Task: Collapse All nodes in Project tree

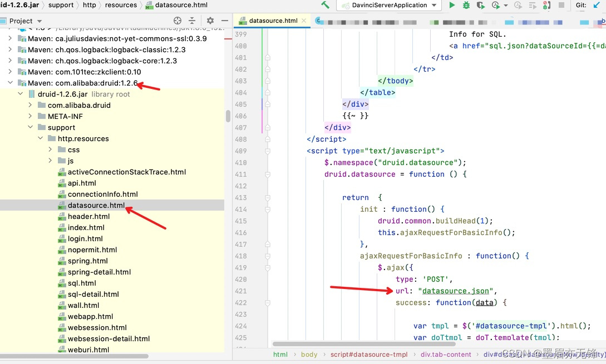Action: [192, 20]
